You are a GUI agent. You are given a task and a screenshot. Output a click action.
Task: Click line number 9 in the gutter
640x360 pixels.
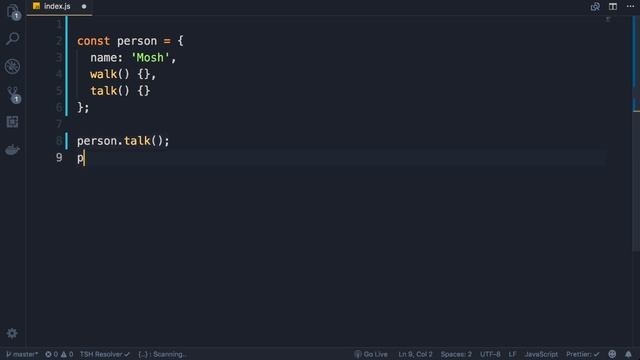point(59,157)
